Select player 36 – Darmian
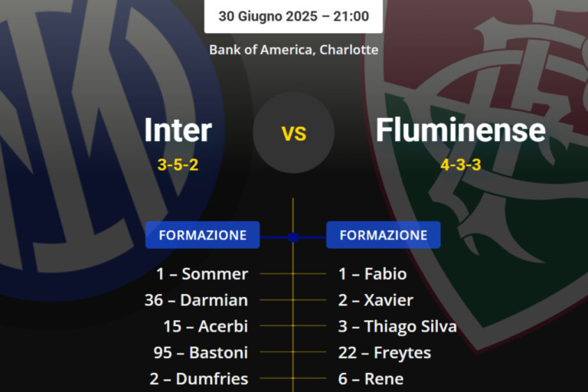Screen dimensions: 588x392 point(196,300)
